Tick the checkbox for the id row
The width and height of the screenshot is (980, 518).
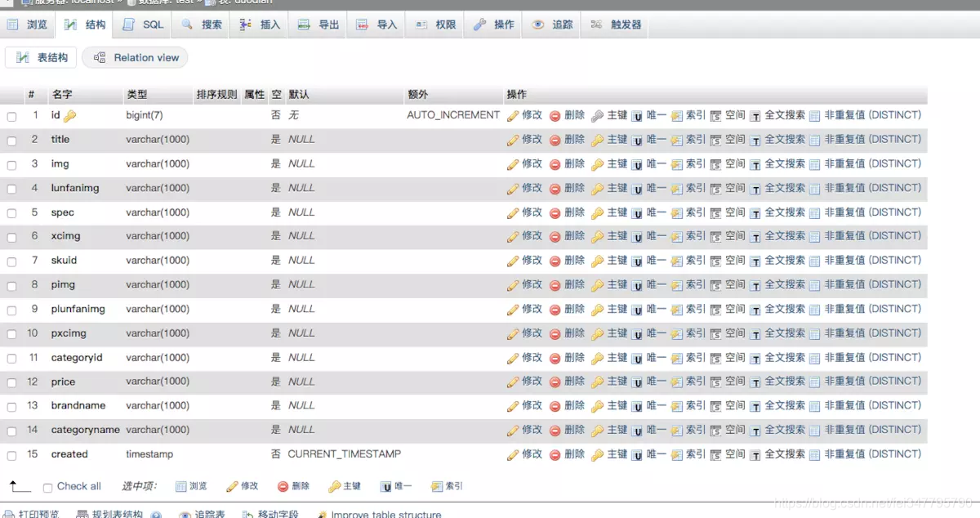tap(12, 117)
